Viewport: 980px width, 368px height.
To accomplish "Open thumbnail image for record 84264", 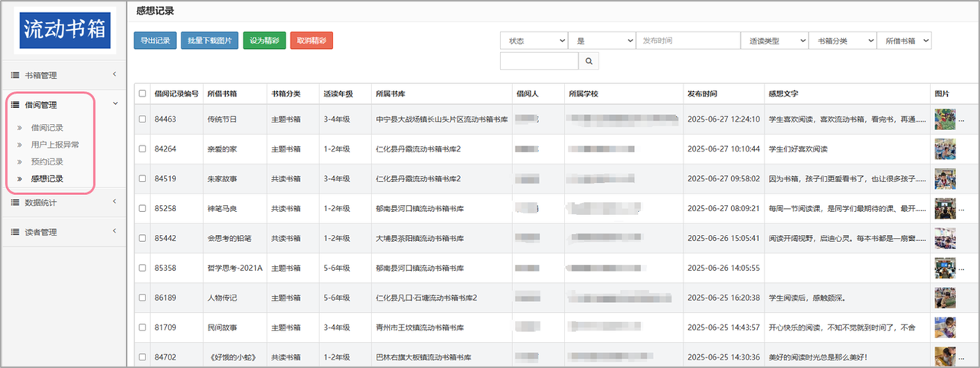I will tap(945, 149).
